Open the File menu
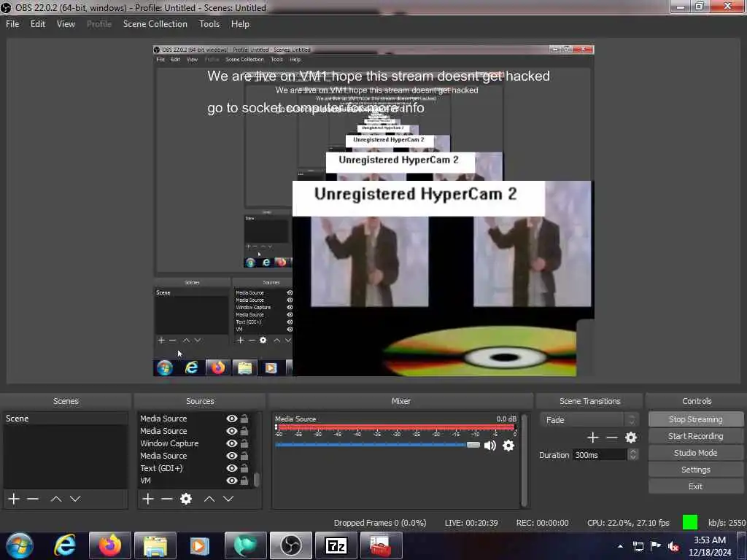 point(12,24)
